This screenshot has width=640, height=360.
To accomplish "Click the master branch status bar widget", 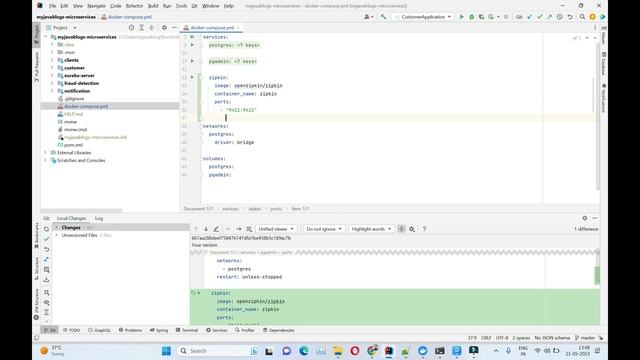I will [x=585, y=338].
